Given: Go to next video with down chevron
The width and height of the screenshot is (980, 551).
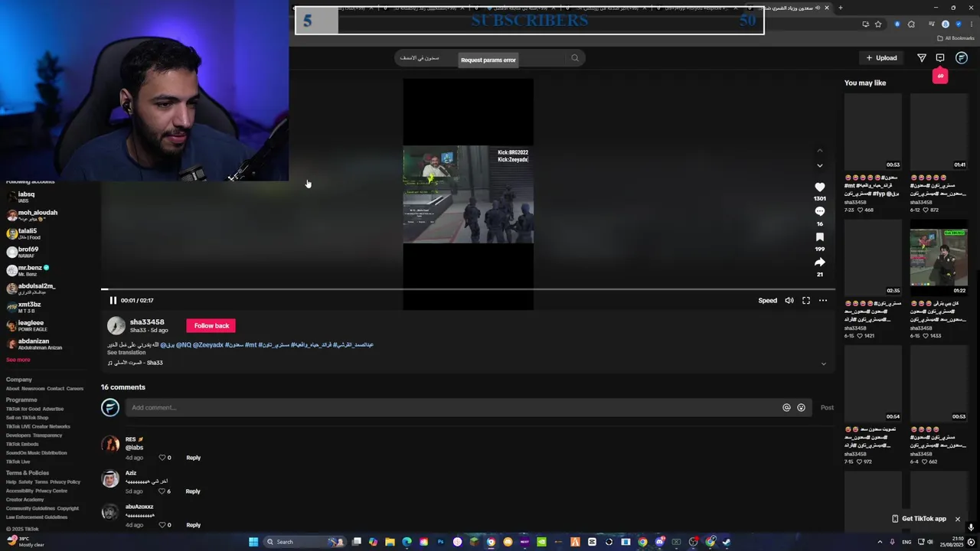Looking at the screenshot, I should point(820,165).
